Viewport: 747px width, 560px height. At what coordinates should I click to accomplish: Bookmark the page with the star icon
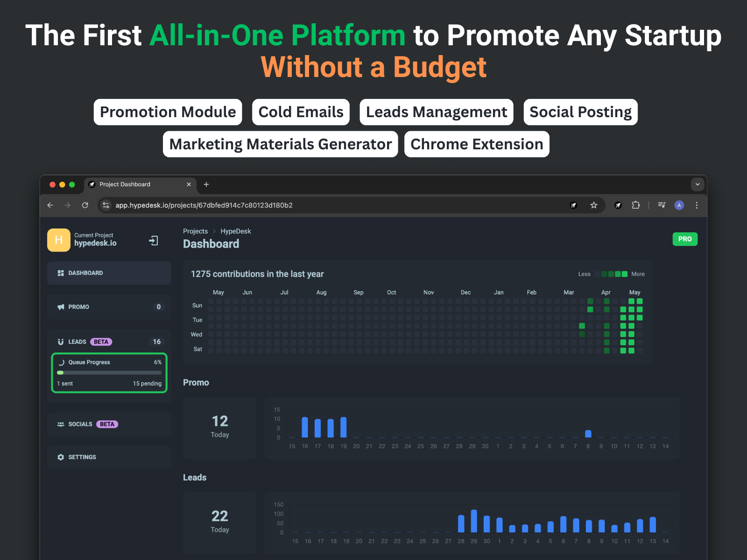[x=593, y=205]
